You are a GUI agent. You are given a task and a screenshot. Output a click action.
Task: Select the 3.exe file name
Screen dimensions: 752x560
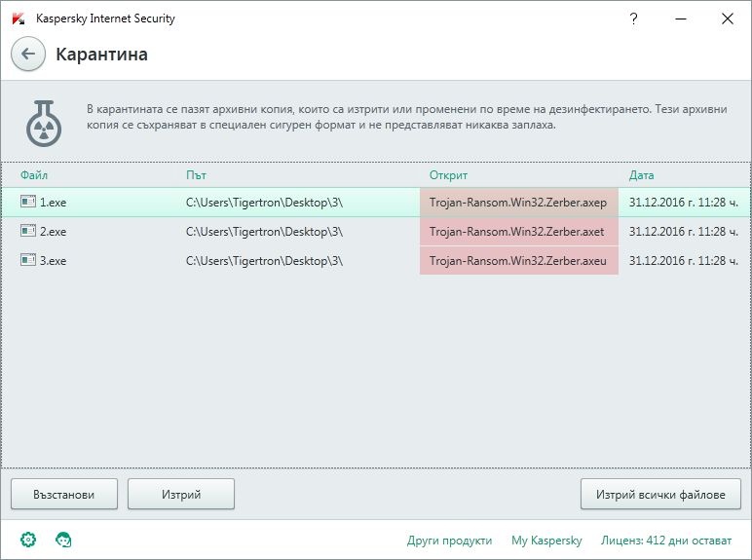(x=53, y=261)
